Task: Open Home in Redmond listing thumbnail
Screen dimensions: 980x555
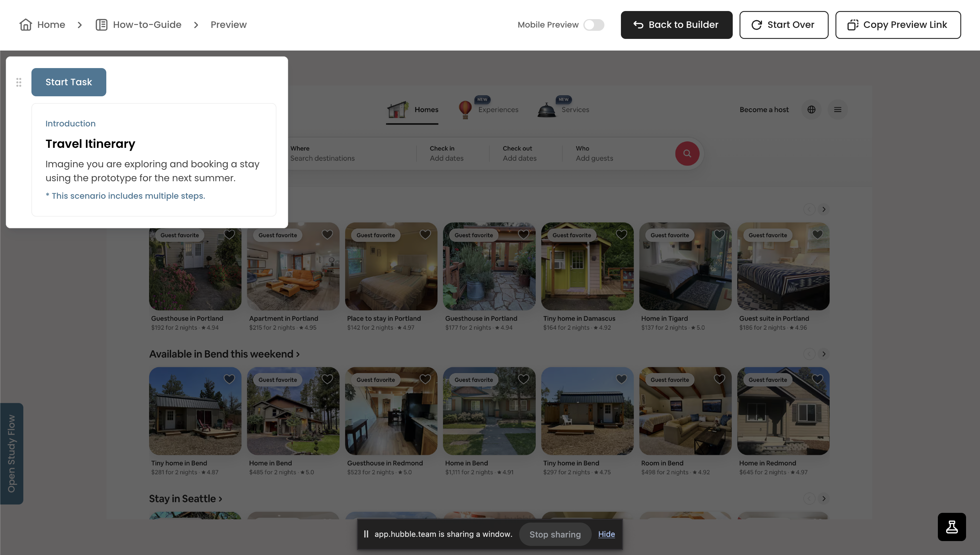Action: tap(783, 411)
